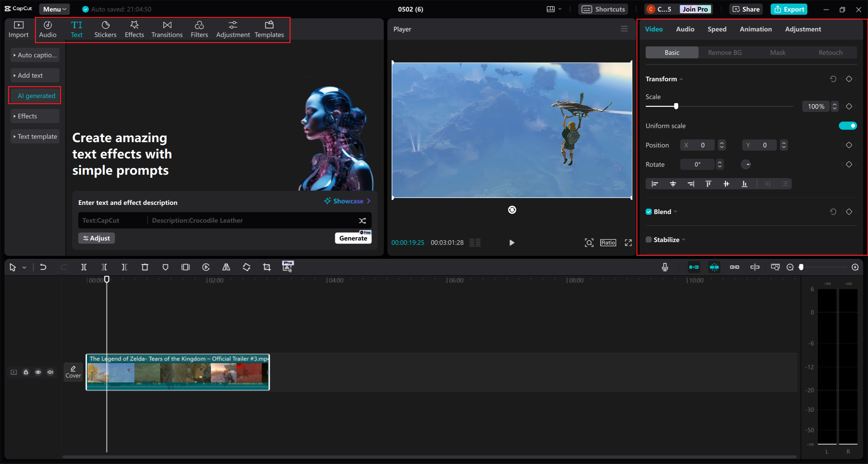
Task: Mute the video track audio
Action: 50,372
